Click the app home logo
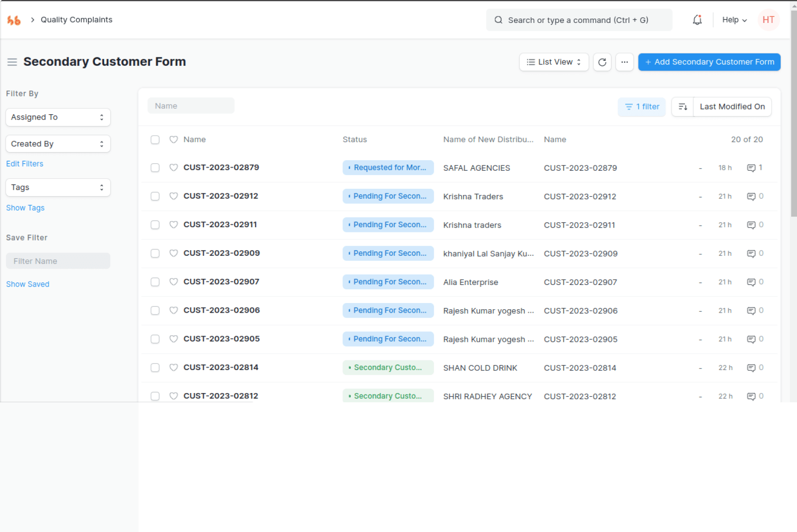The width and height of the screenshot is (797, 532). tap(14, 20)
